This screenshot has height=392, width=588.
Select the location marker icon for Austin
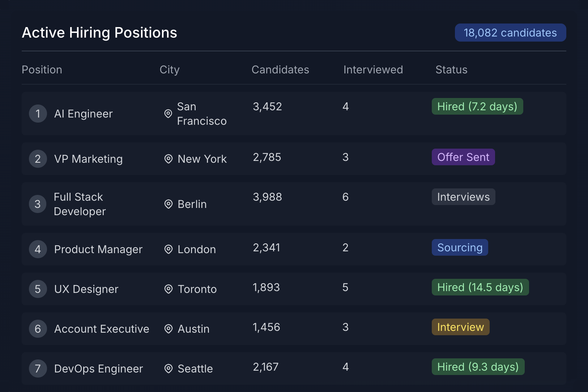click(x=168, y=329)
